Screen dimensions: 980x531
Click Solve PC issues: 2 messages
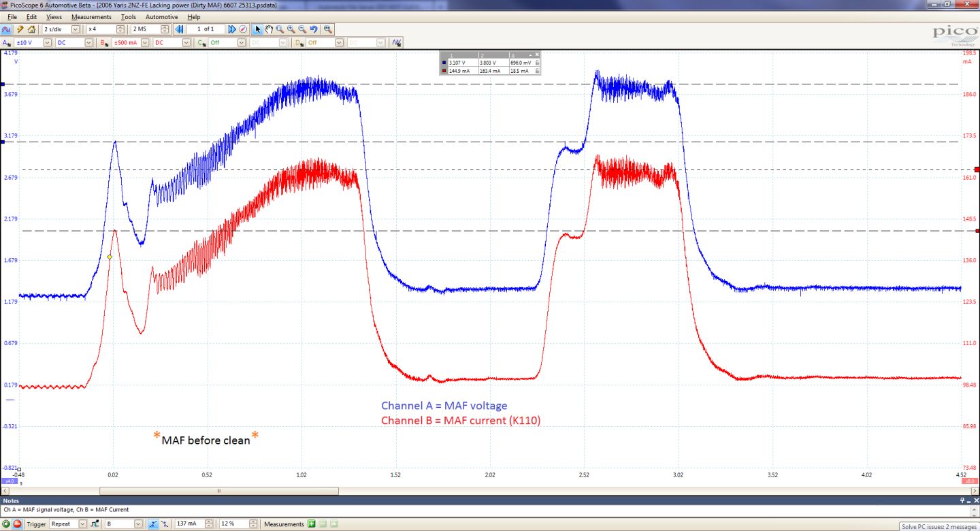939,526
